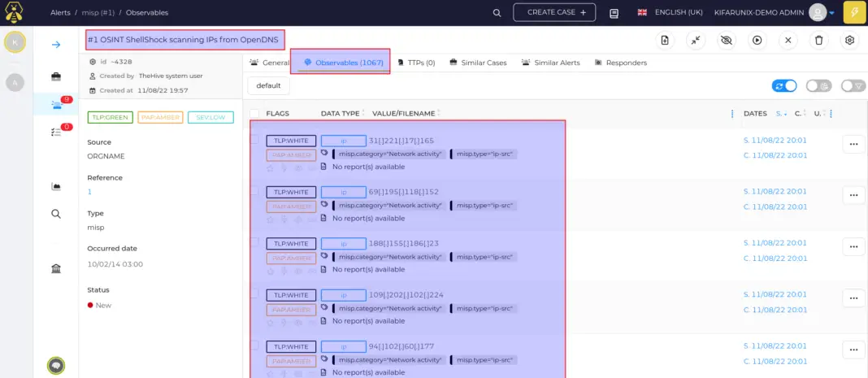This screenshot has width=868, height=378.
Task: Expand the sidebar with the arrow
Action: coord(56,44)
